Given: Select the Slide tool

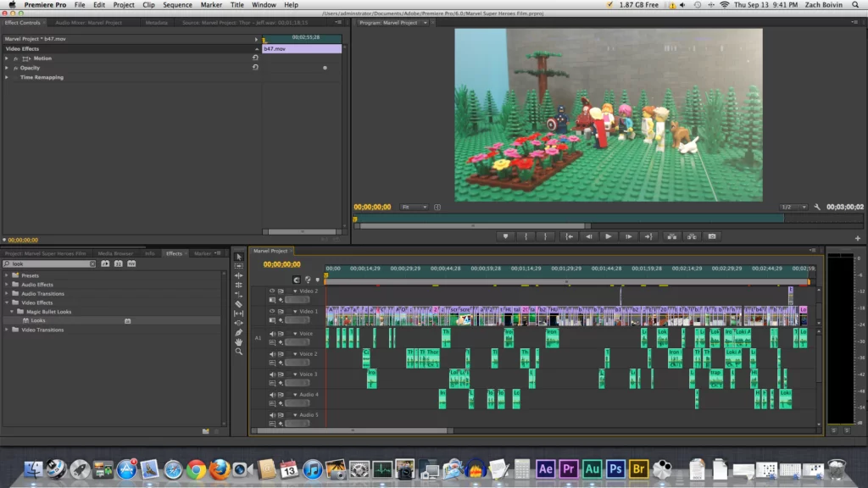Looking at the screenshot, I should 238,323.
